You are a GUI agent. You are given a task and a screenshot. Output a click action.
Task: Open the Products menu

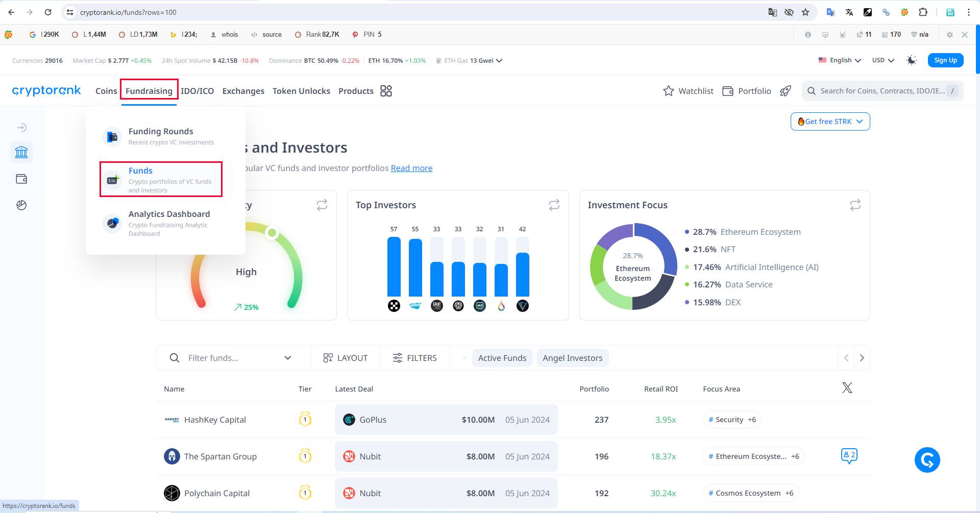click(356, 91)
